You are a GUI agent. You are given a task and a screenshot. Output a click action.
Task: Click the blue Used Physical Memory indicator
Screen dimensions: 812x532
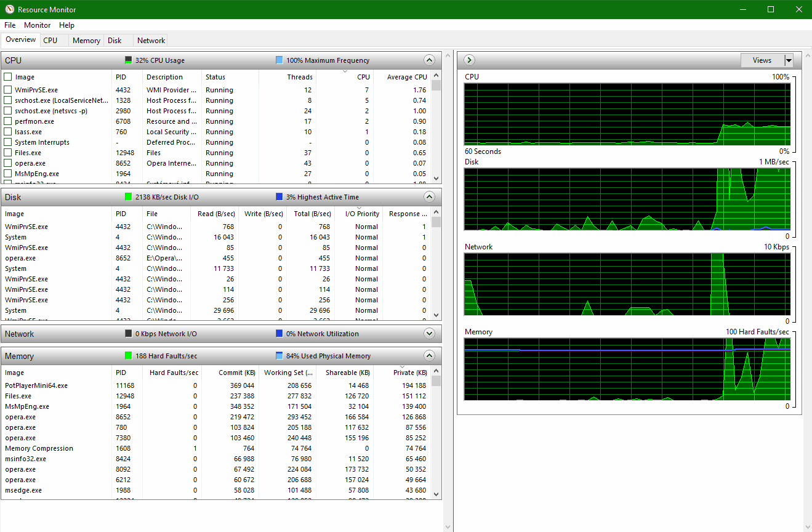point(279,356)
